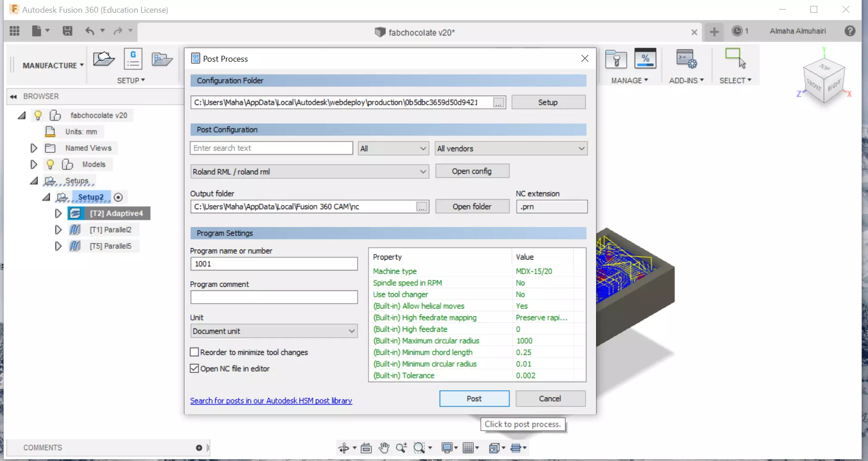Click the Post button

(474, 398)
